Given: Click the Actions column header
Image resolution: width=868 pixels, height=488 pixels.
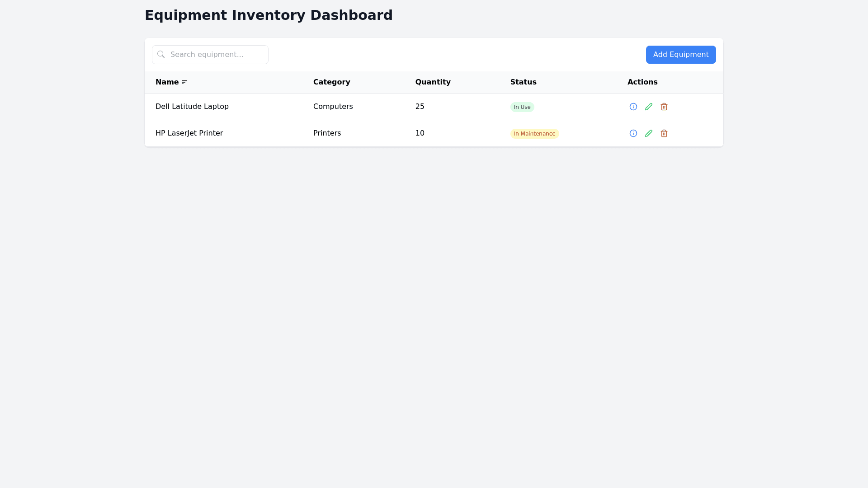Looking at the screenshot, I should point(642,82).
